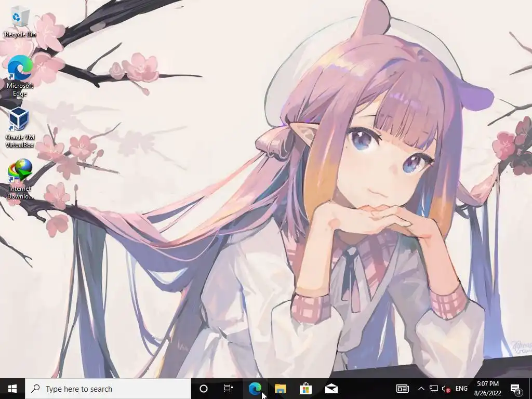The width and height of the screenshot is (532, 399).
Task: Select the Microsoft Edge desktop shortcut
Action: [x=20, y=76]
